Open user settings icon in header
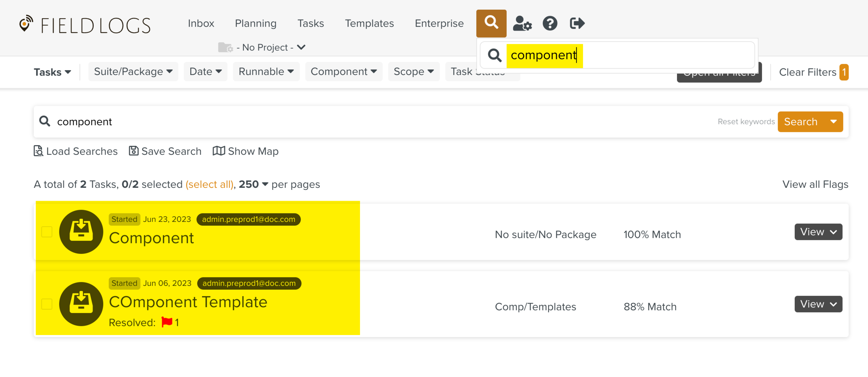868x377 pixels. (x=522, y=24)
